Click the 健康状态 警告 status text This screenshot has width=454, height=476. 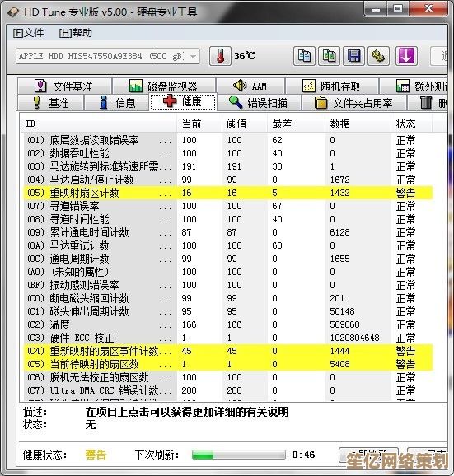tap(96, 455)
